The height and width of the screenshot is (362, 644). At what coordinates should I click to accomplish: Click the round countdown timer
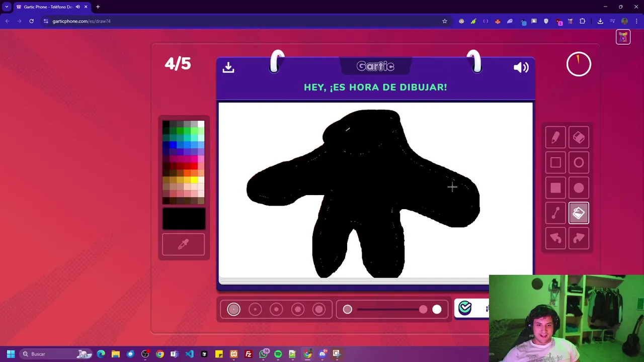click(579, 64)
